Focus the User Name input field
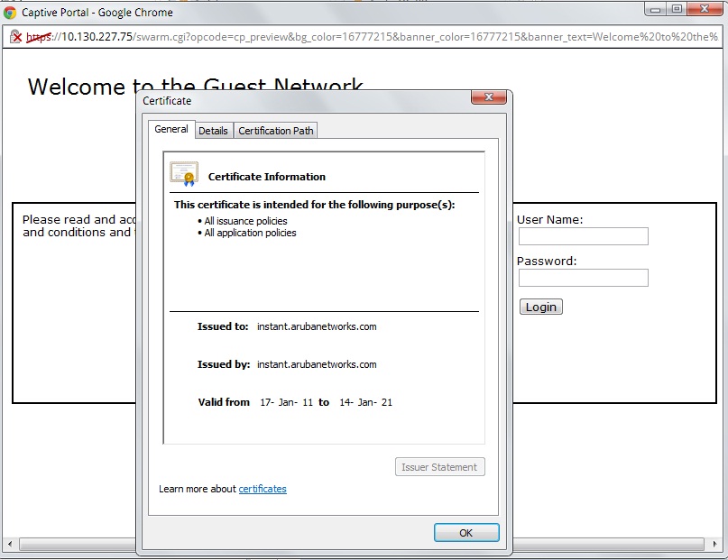 pos(583,236)
